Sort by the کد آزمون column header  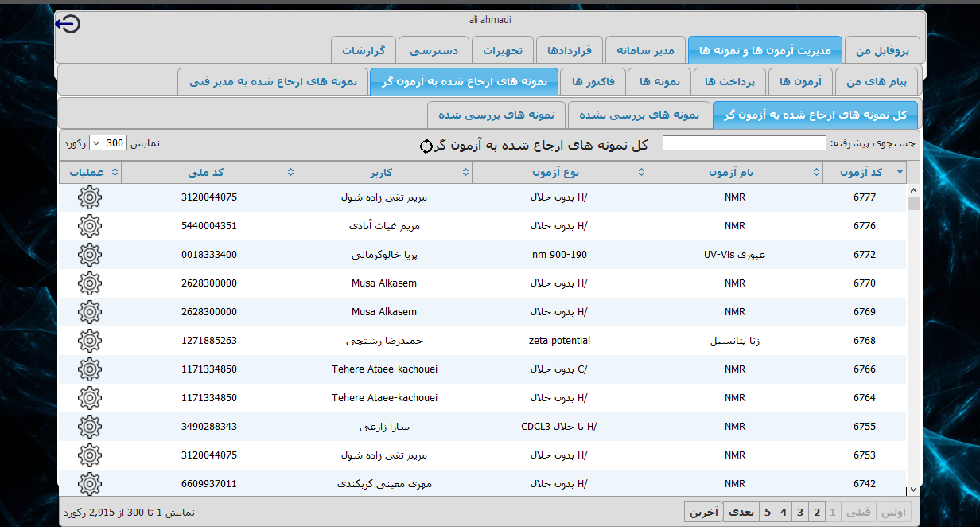(x=865, y=172)
